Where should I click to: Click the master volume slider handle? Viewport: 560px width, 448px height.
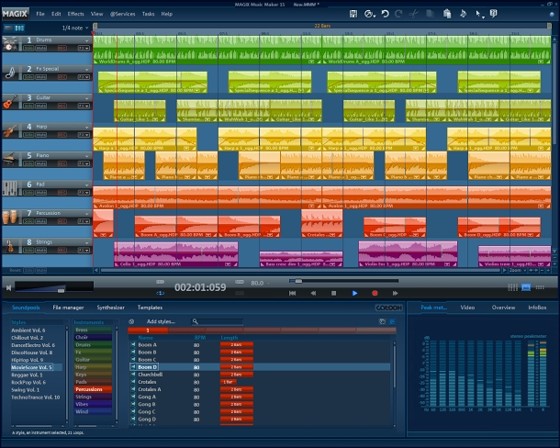61,290
